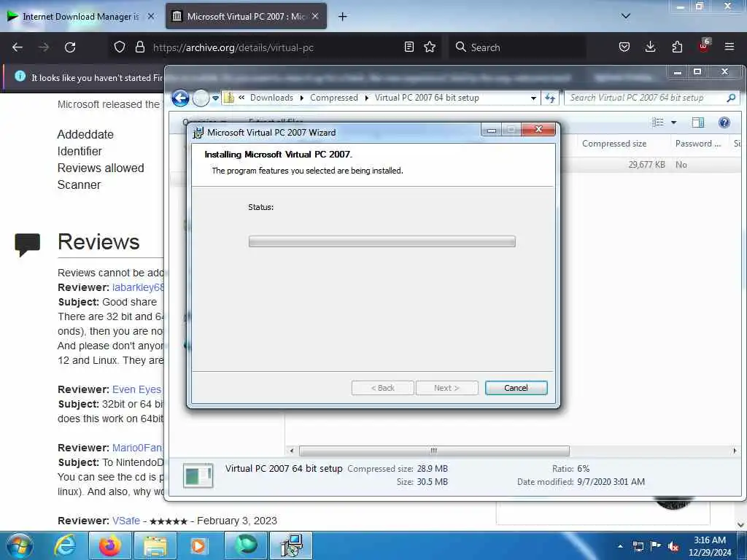Switch to the installer taskbar icon
747x560 pixels.
pyautogui.click(x=291, y=545)
